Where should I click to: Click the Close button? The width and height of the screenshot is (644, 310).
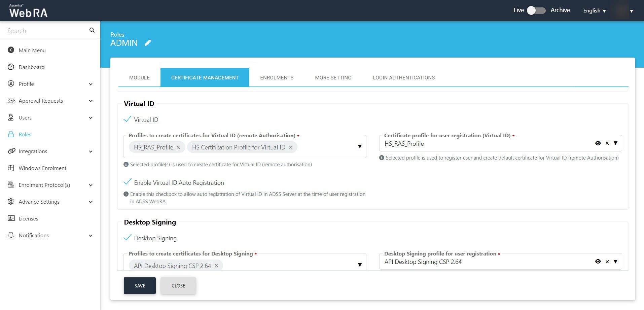[x=178, y=286]
